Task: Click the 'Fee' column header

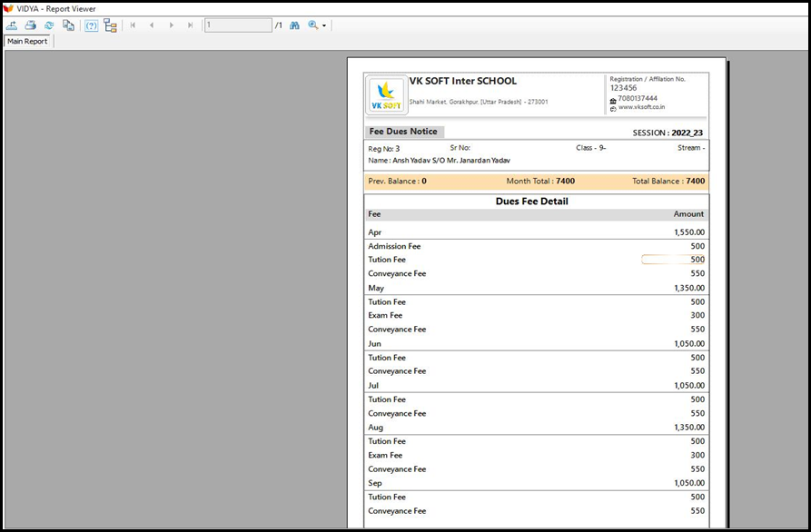Action: [x=374, y=214]
